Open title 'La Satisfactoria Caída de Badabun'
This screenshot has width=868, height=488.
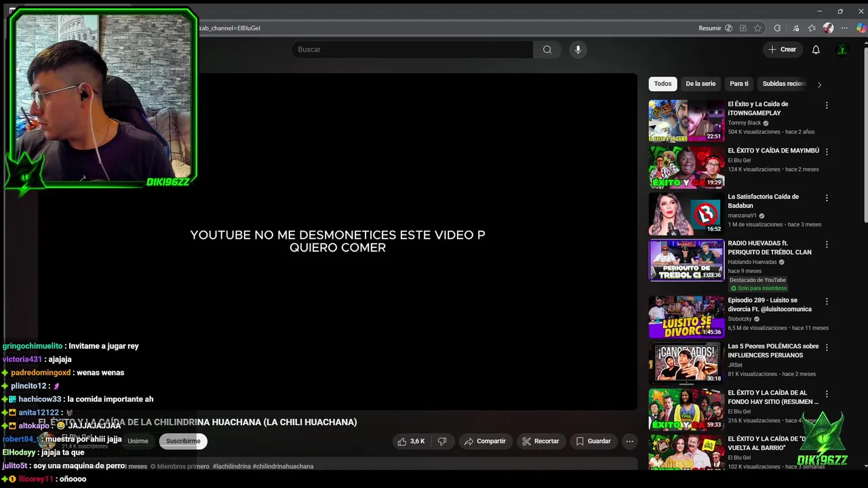pyautogui.click(x=764, y=201)
